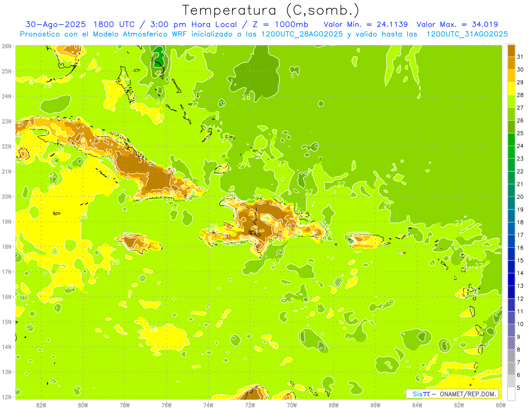Click the "16N" latitude axis label
Viewport: 532px width, 411px height.
7,297
